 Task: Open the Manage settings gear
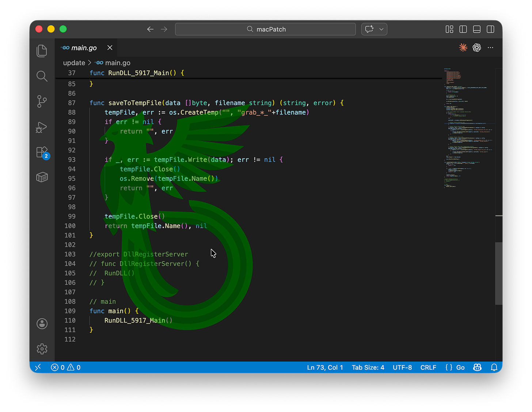pos(42,349)
